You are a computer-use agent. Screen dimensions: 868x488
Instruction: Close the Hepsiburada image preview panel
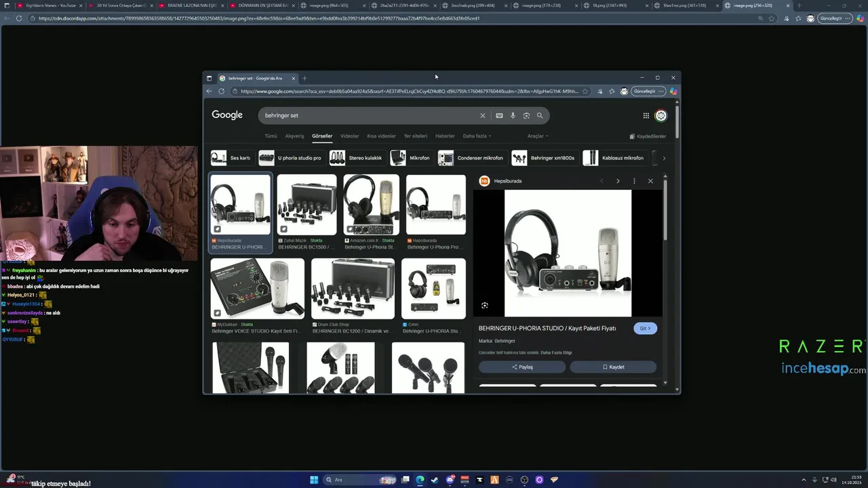(x=650, y=181)
